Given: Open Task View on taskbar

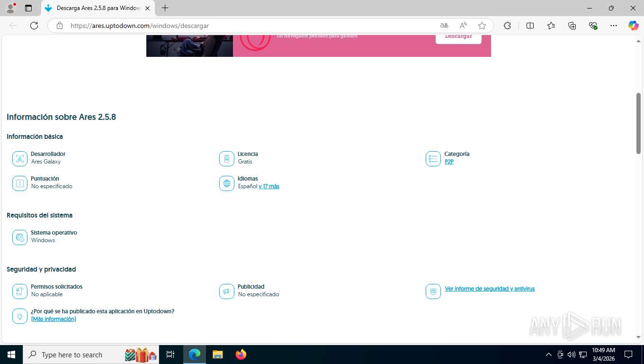Looking at the screenshot, I should pyautogui.click(x=170, y=355).
